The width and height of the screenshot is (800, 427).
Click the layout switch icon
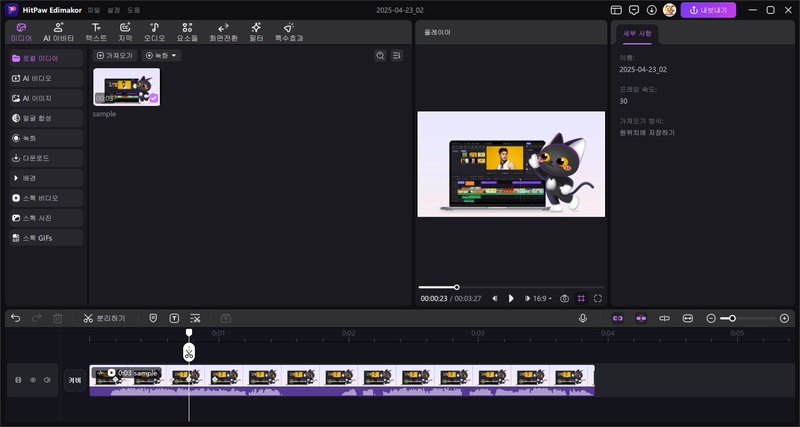click(x=616, y=10)
